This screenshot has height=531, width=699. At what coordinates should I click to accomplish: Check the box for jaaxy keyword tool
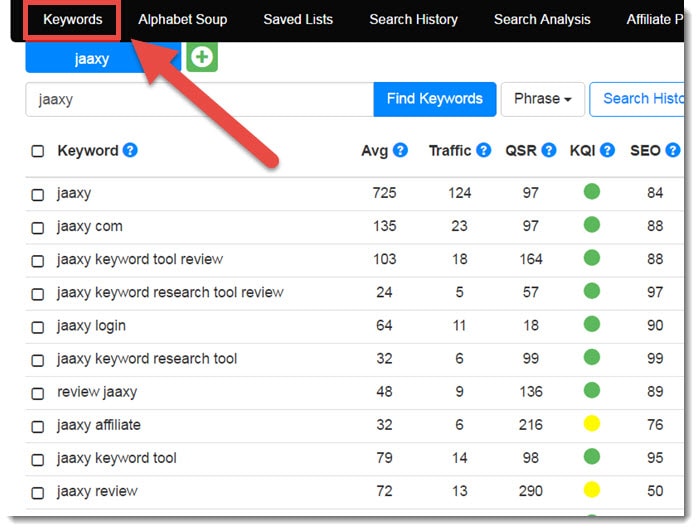click(38, 460)
